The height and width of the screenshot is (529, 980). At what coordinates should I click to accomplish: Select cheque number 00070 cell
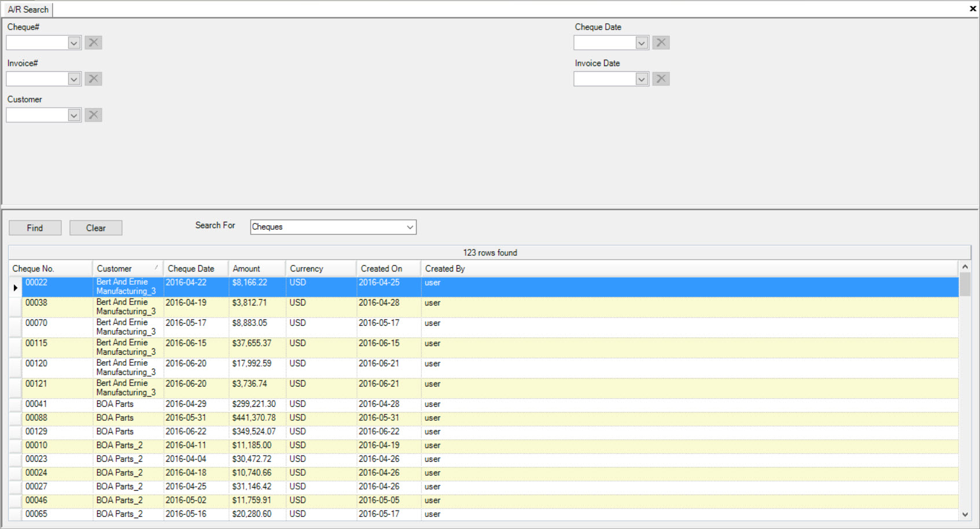[x=57, y=328]
